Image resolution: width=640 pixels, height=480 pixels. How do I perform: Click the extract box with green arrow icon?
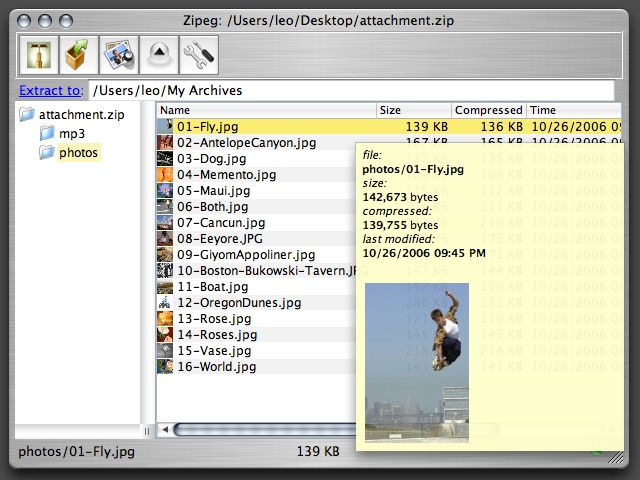click(79, 55)
